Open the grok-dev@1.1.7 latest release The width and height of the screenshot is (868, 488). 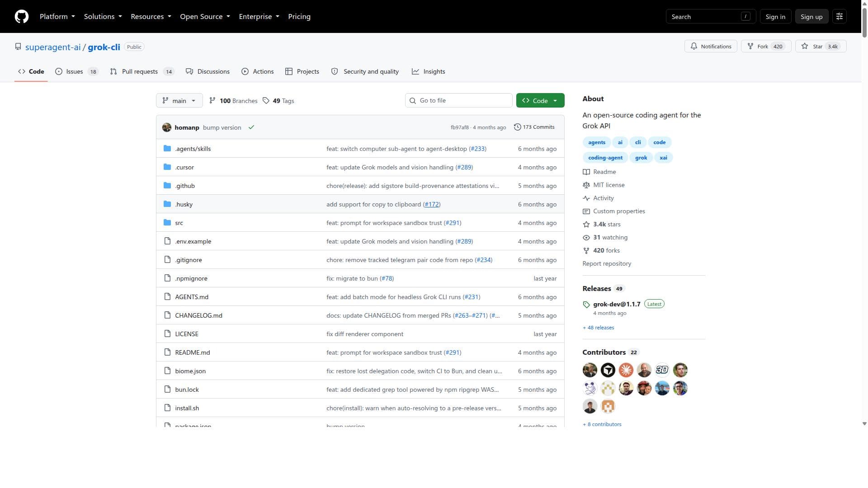617,305
